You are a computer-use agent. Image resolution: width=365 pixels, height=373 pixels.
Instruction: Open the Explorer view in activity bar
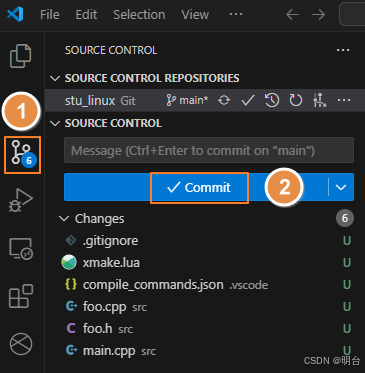(21, 56)
